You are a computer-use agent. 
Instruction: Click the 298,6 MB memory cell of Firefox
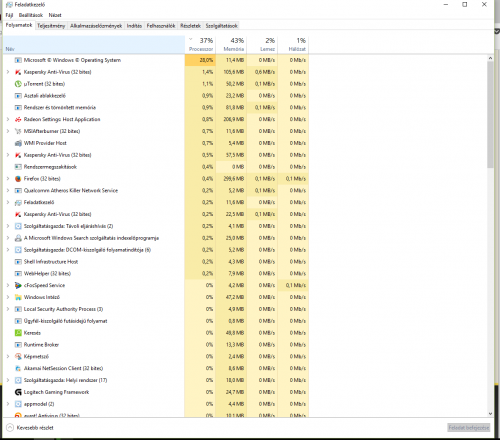(x=231, y=179)
